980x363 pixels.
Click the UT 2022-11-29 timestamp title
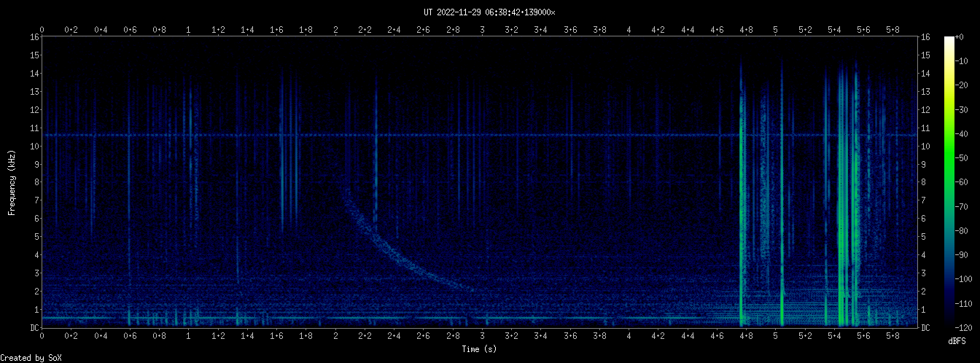pos(489,12)
